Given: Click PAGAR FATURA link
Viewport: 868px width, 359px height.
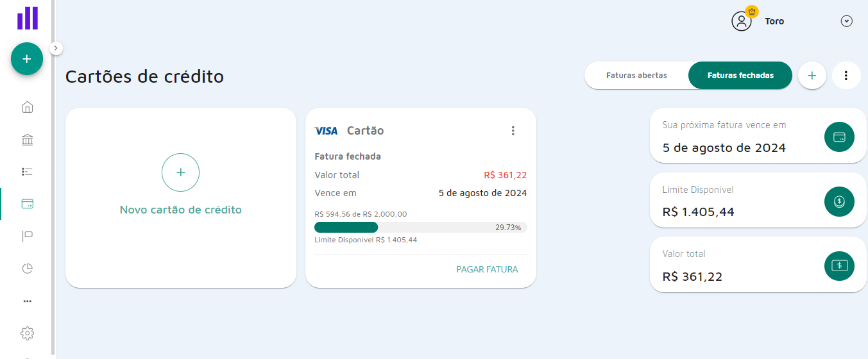Looking at the screenshot, I should (487, 269).
